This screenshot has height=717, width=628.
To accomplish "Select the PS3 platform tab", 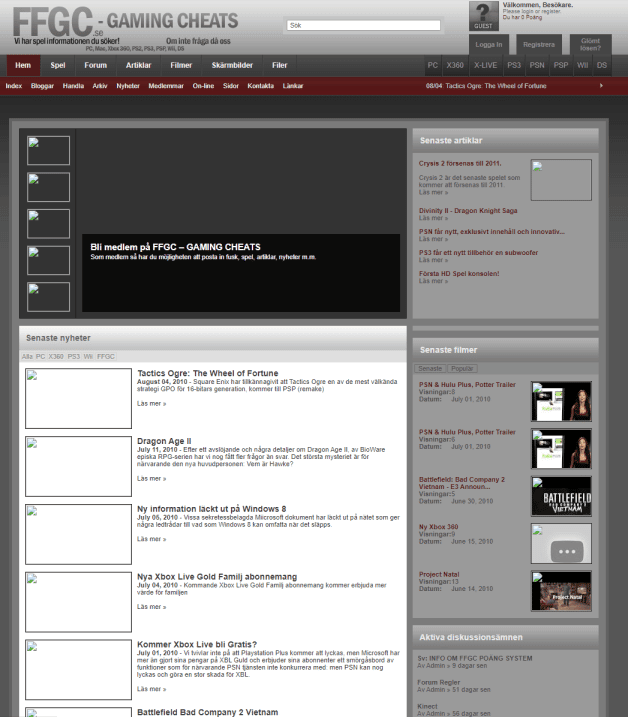I will tap(514, 65).
